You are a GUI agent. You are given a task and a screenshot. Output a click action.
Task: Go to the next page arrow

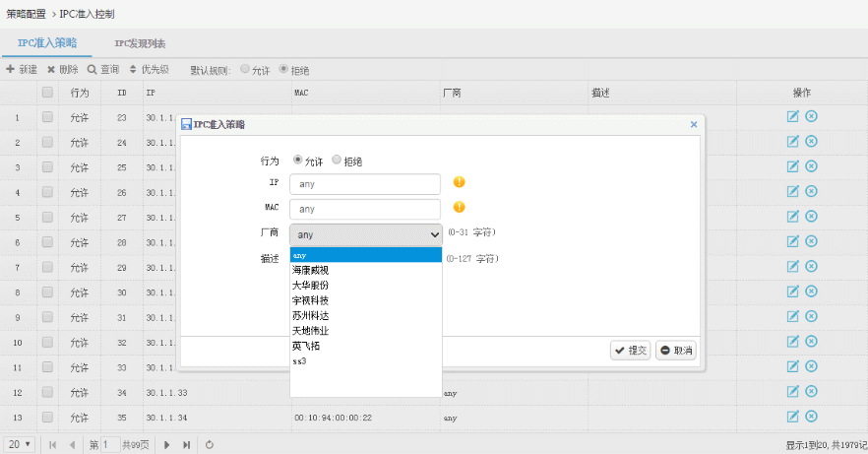pos(166,445)
